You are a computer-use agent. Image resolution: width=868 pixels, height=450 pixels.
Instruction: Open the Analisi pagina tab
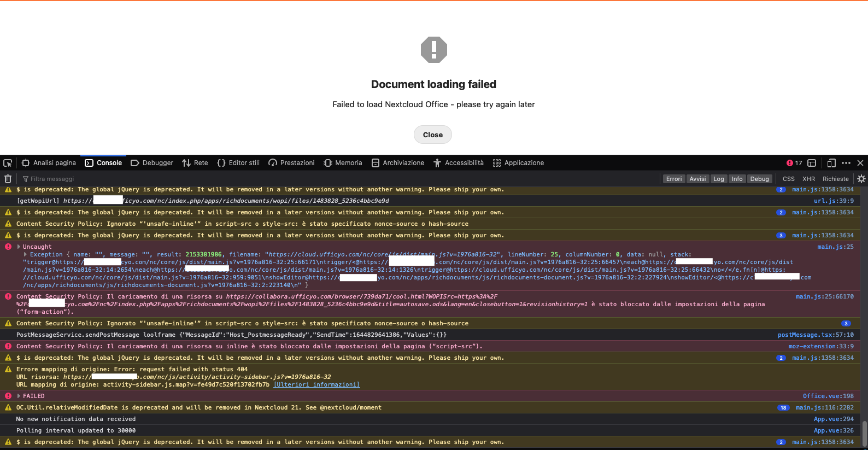pos(49,163)
